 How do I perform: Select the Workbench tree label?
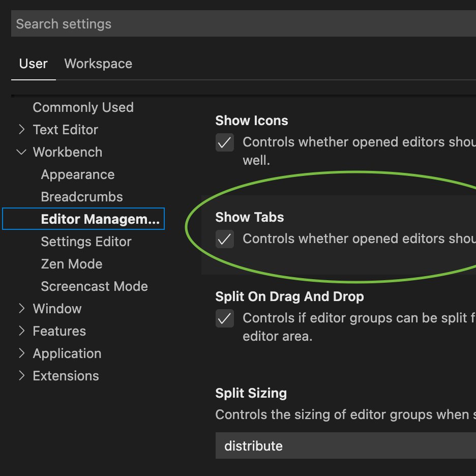pyautogui.click(x=68, y=152)
